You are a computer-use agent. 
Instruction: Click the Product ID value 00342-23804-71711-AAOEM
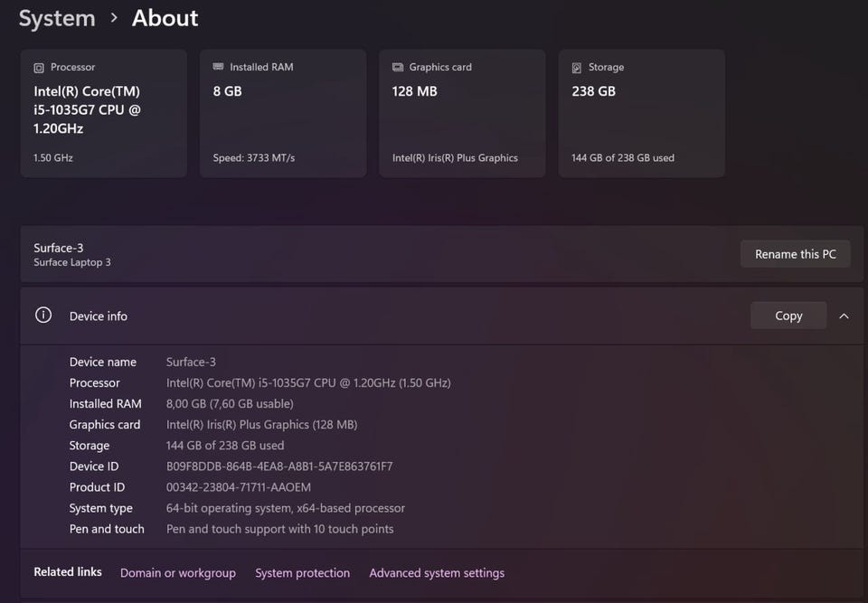(239, 487)
